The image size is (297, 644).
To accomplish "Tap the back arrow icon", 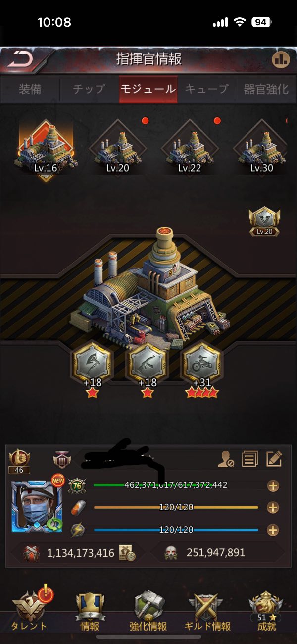I will (x=21, y=59).
